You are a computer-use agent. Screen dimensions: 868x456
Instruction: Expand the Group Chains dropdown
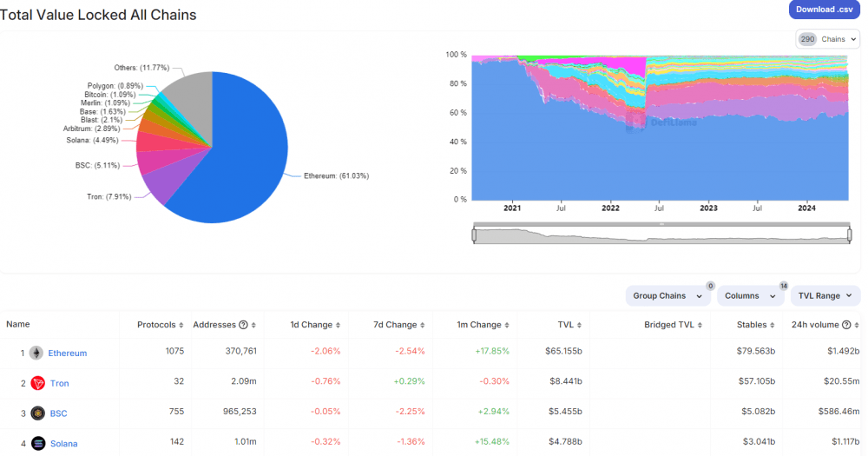click(x=667, y=296)
